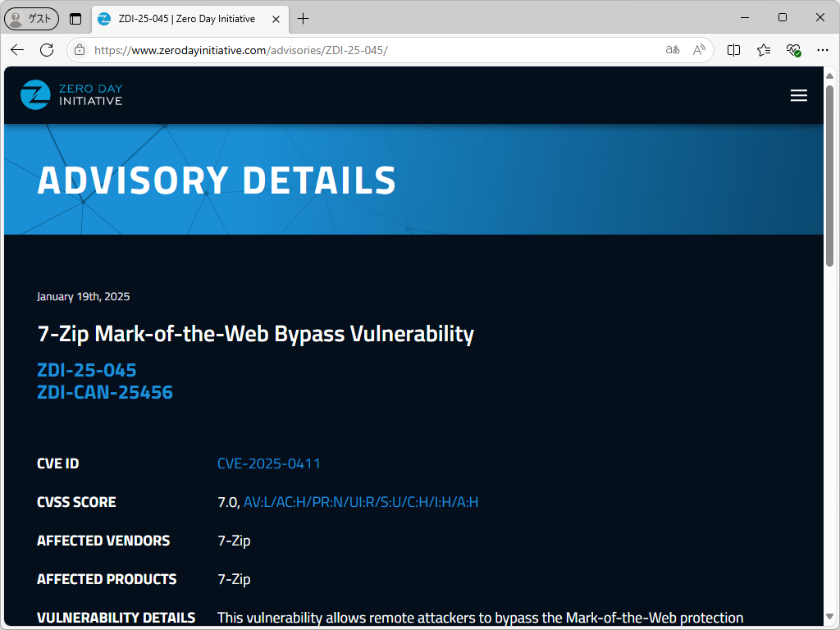This screenshot has height=630, width=840.
Task: Click the scrollbar up arrow
Action: (x=830, y=76)
